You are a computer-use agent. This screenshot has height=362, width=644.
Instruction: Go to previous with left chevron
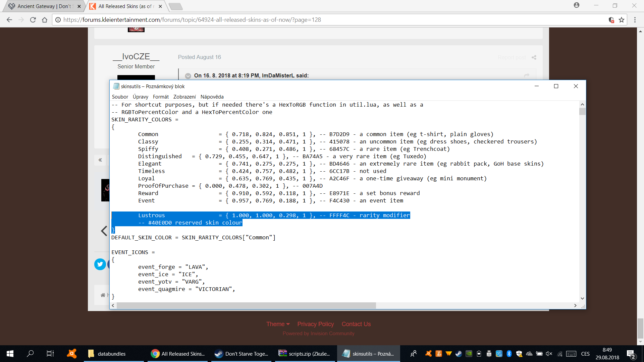(x=104, y=231)
